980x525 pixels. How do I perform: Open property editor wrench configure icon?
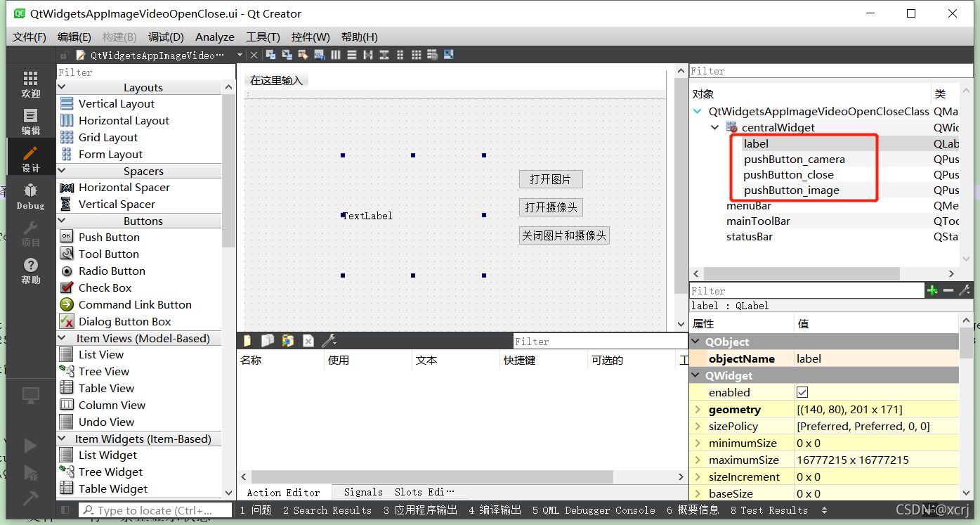coord(965,290)
